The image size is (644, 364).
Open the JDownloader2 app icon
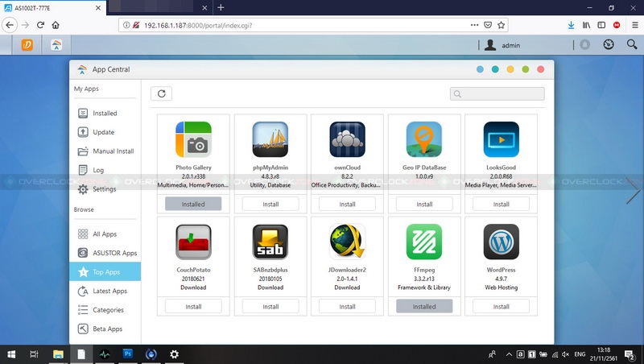click(x=347, y=242)
